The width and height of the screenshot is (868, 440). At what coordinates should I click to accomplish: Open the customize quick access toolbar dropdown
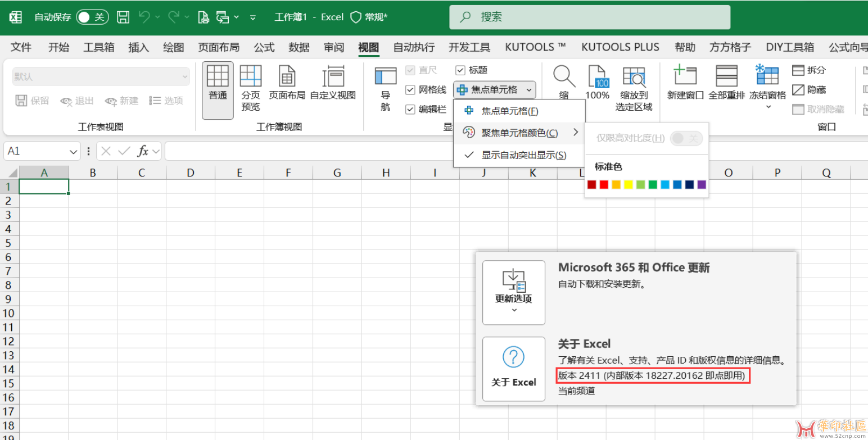tap(253, 18)
